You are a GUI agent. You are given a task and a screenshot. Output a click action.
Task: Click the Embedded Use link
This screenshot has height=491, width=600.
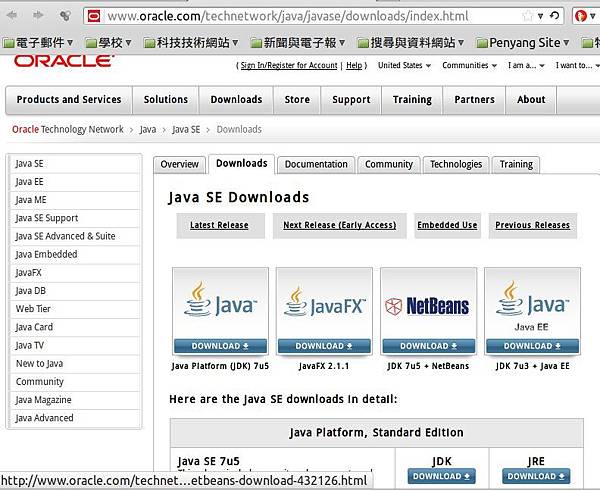(447, 225)
